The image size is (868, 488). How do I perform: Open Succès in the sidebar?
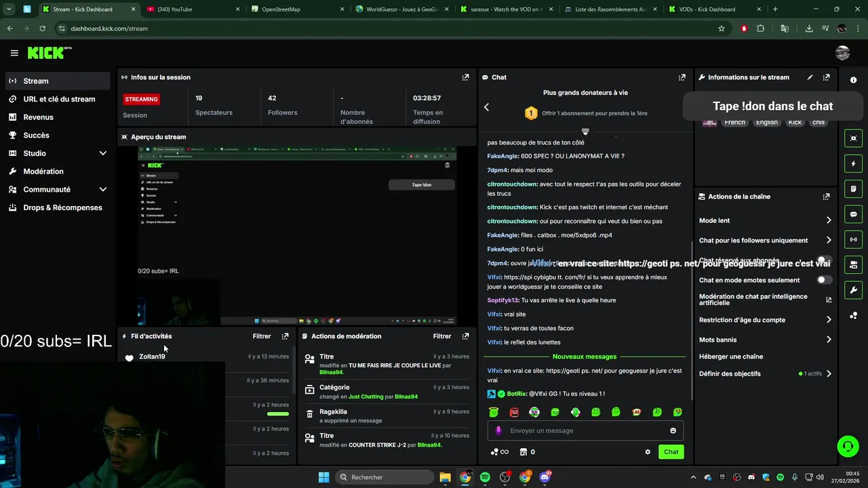pos(58,135)
